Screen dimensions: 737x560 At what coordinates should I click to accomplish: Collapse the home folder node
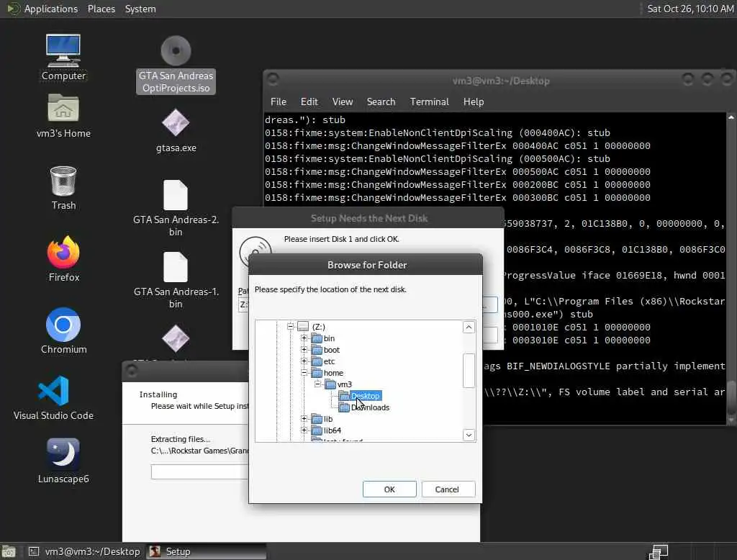[x=304, y=373]
